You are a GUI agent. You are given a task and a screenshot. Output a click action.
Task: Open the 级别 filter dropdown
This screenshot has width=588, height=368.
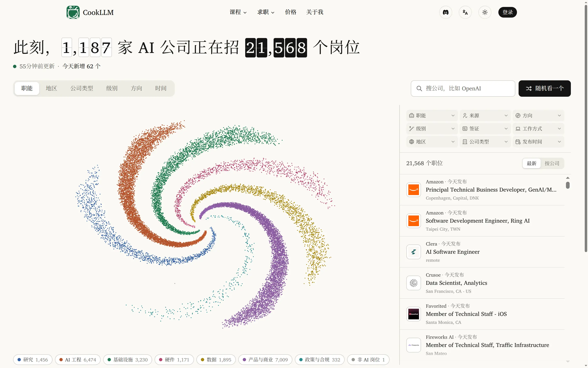432,129
